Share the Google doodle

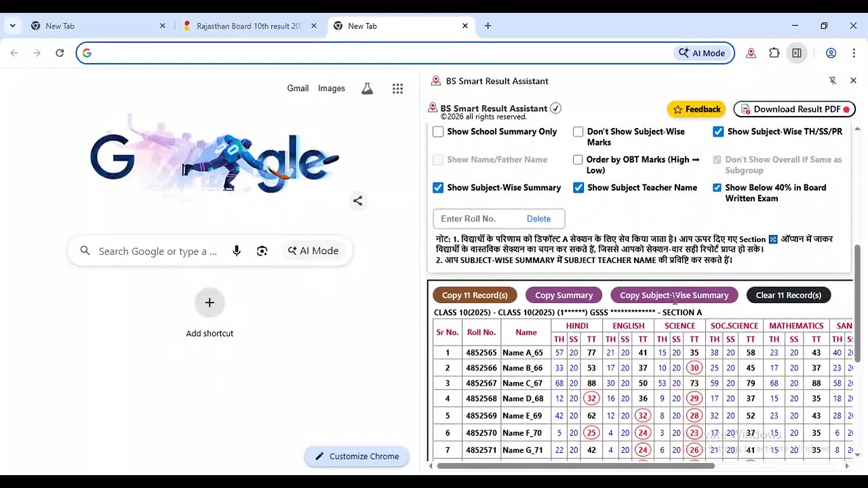[357, 201]
